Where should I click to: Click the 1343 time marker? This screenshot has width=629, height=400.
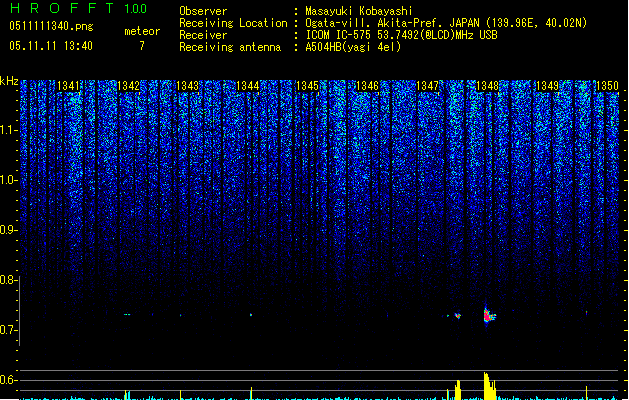pos(188,86)
